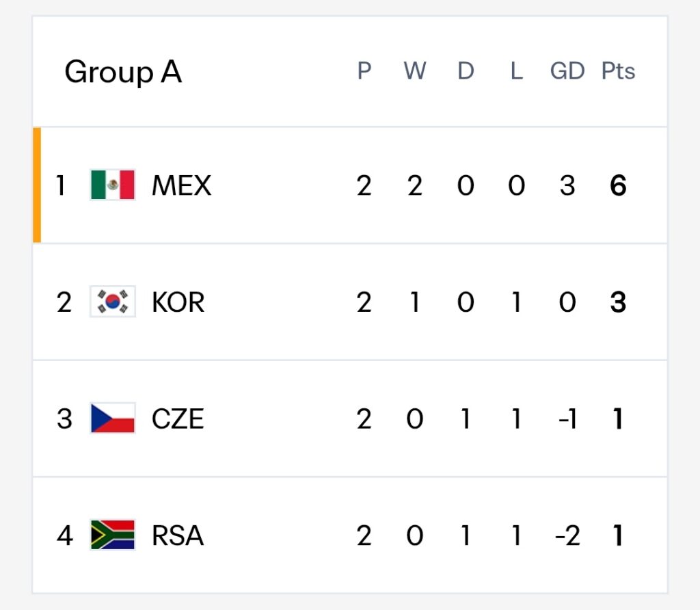Click the L column header
The height and width of the screenshot is (610, 700).
coord(517,70)
